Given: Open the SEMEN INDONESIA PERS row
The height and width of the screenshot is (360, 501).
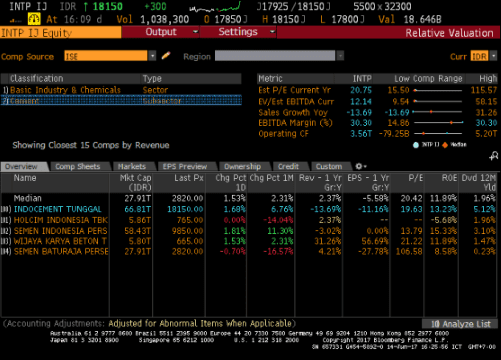Looking at the screenshot, I should [249, 231].
